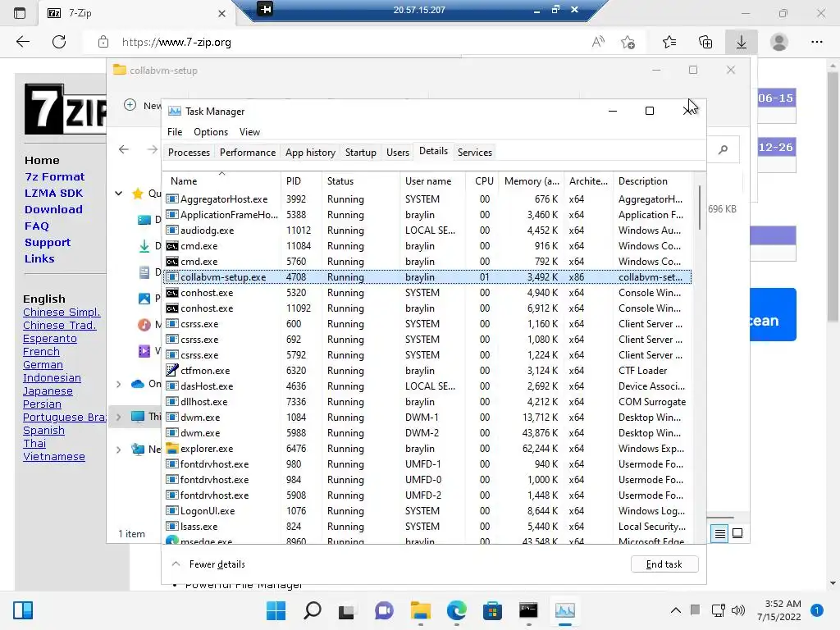Open Task Manager File menu
Image resolution: width=840 pixels, height=630 pixels.
click(175, 132)
